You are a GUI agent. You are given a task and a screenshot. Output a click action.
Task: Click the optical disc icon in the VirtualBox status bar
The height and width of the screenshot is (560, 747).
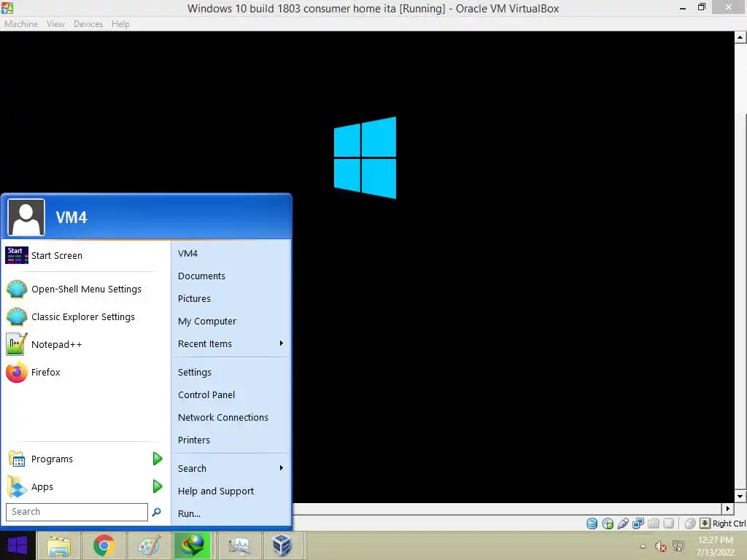[608, 524]
